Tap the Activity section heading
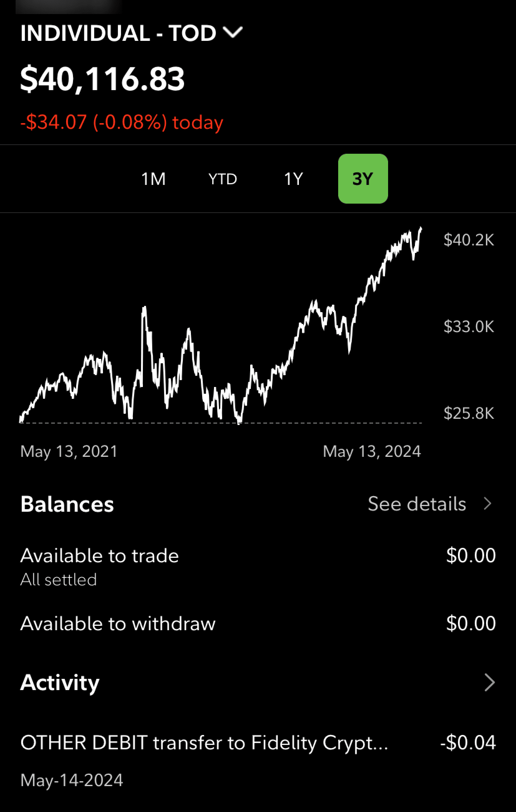Viewport: 516px width, 812px height. [x=60, y=683]
